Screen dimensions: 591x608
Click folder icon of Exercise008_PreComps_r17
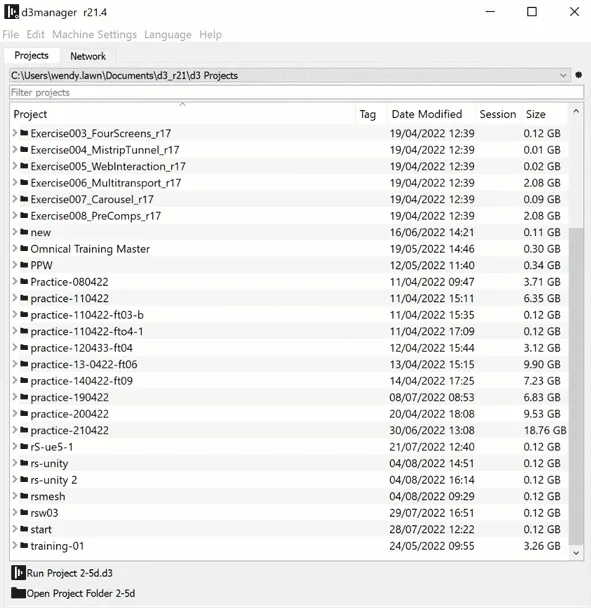coord(24,215)
